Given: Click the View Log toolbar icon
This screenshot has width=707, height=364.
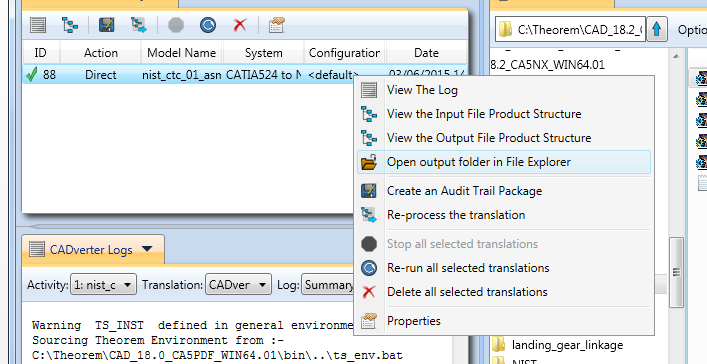Looking at the screenshot, I should (x=38, y=24).
